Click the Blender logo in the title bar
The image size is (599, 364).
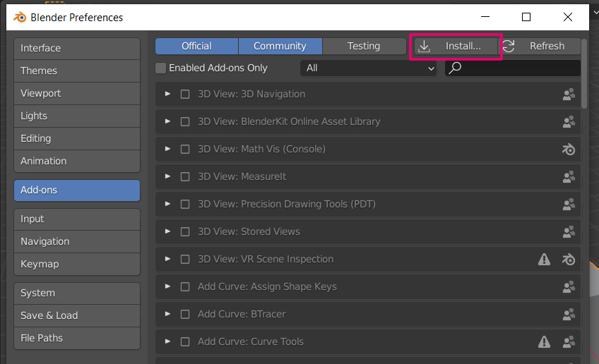pos(20,17)
